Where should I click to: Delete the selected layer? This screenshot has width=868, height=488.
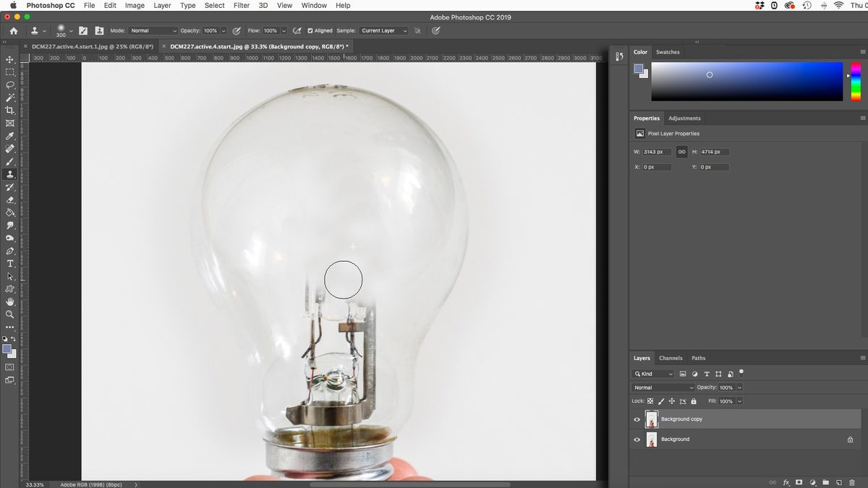(x=852, y=482)
